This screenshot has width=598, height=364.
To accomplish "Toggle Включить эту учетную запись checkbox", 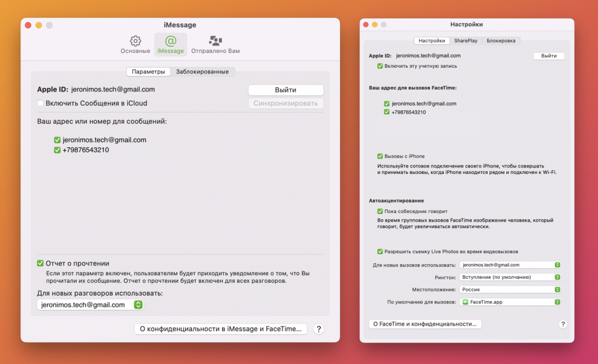I will (380, 66).
